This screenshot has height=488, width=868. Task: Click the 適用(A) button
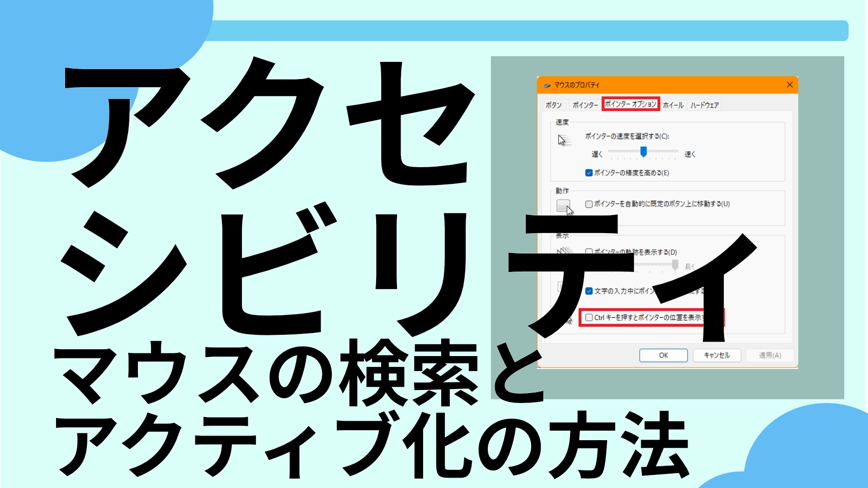[769, 355]
